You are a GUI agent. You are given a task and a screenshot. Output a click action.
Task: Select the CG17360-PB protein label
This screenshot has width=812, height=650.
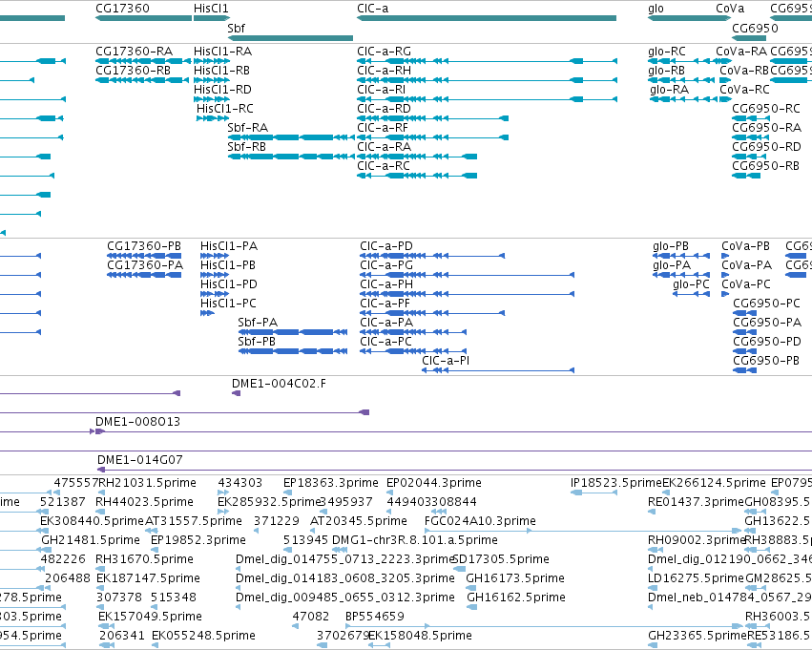click(x=144, y=246)
